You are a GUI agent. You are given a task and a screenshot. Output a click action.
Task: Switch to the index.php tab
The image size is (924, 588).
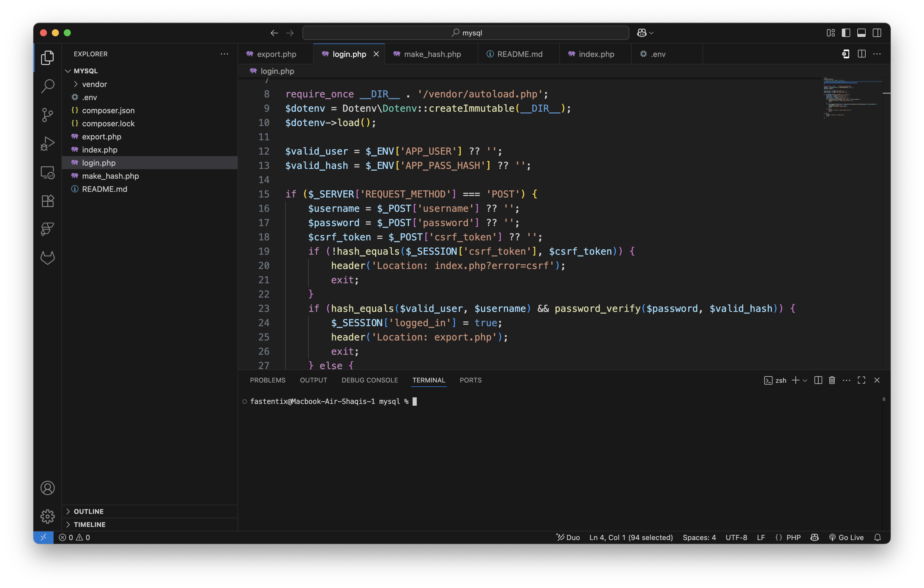[x=595, y=54]
